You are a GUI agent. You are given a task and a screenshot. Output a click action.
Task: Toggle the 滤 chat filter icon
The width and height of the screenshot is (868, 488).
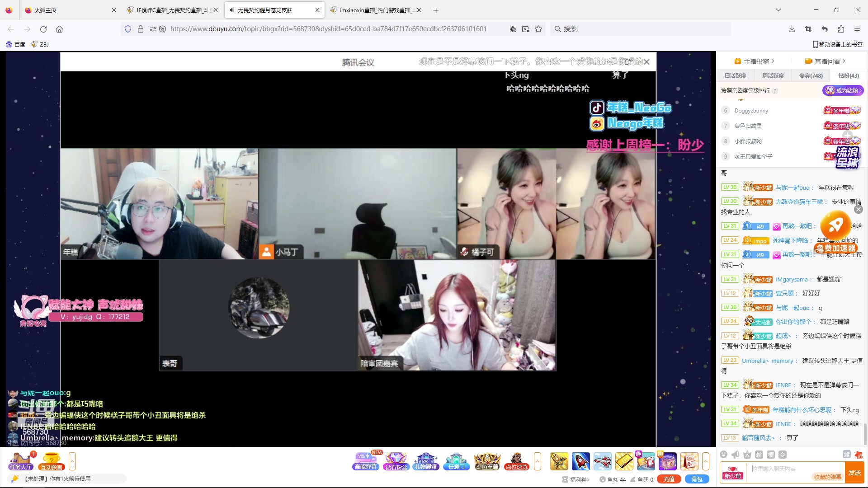coord(847,455)
